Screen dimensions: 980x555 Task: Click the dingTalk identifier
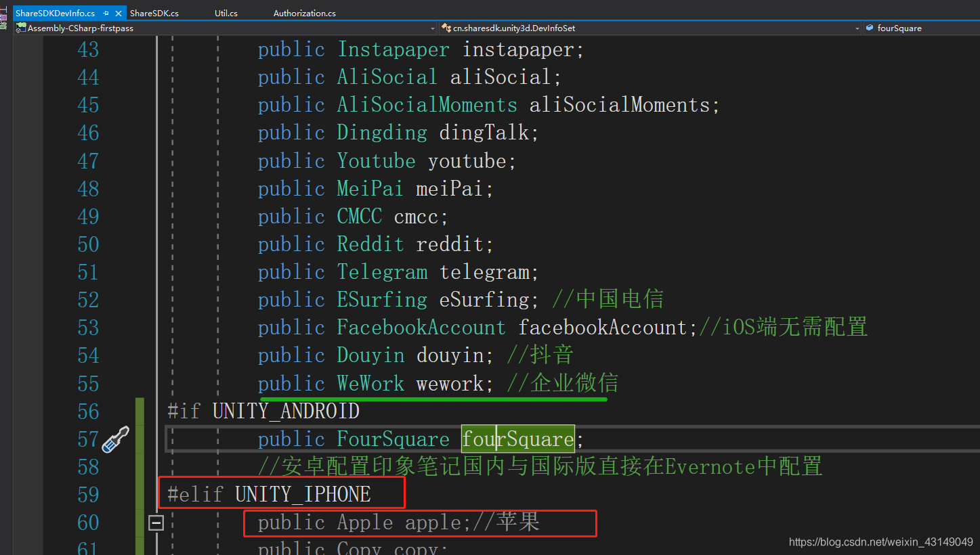pos(484,133)
